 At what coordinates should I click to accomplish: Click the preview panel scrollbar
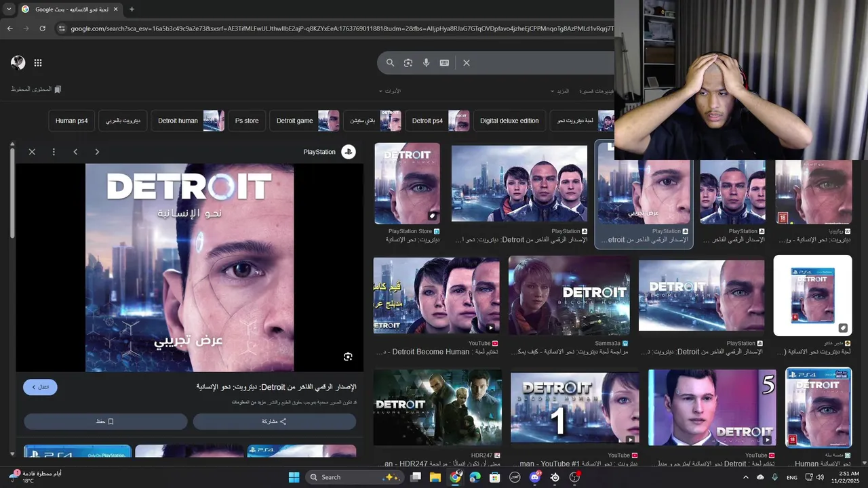click(x=12, y=192)
